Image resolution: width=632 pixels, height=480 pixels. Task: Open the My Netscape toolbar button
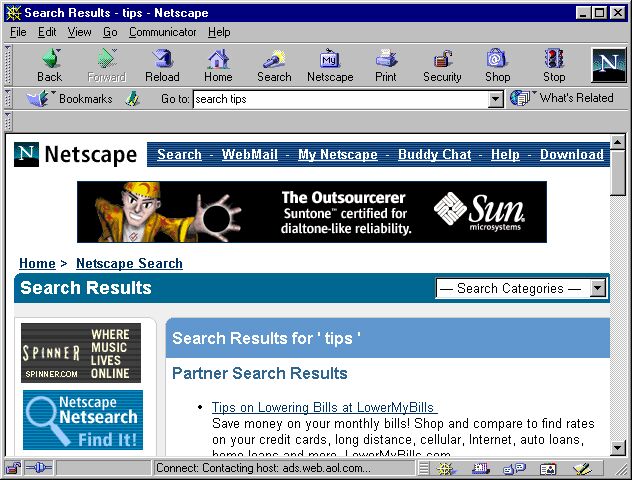(330, 65)
